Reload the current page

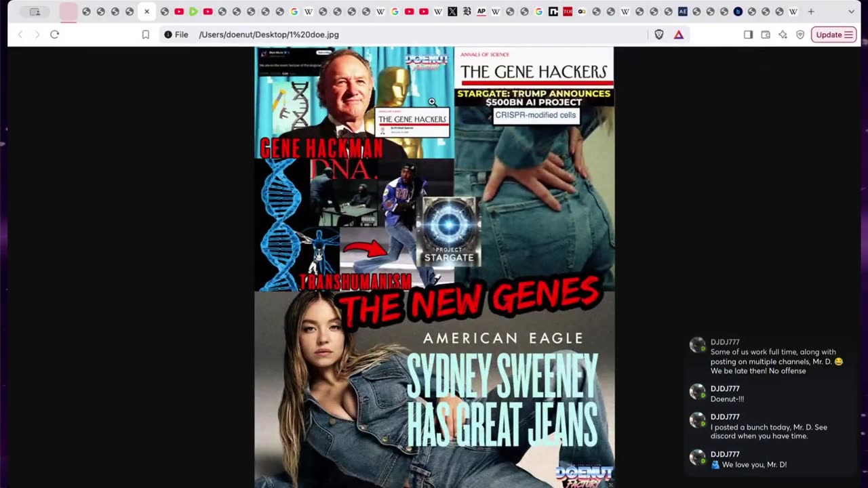click(x=55, y=35)
